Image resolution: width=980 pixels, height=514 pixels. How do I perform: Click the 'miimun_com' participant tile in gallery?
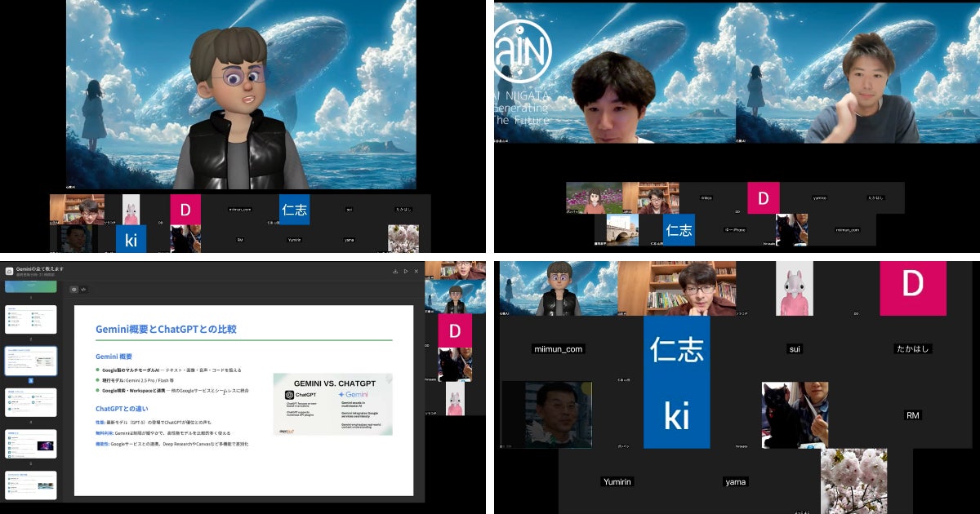559,349
